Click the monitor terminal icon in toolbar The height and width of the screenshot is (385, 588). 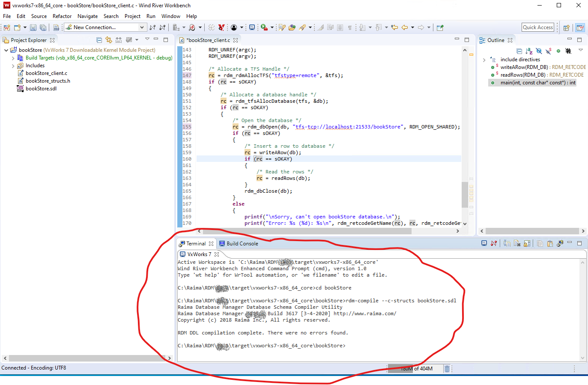pyautogui.click(x=252, y=27)
